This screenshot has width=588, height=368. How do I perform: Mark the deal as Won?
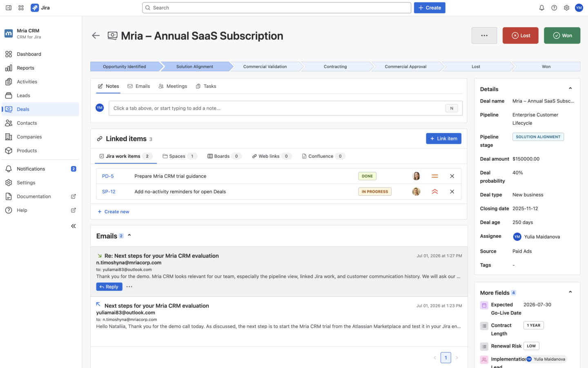562,35
